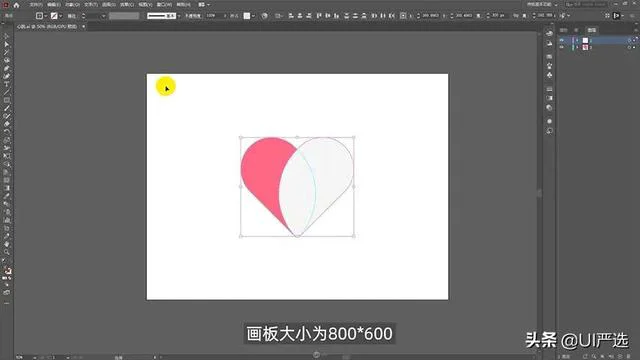
Task: Open the Transparency panel icon
Action: [x=549, y=108]
